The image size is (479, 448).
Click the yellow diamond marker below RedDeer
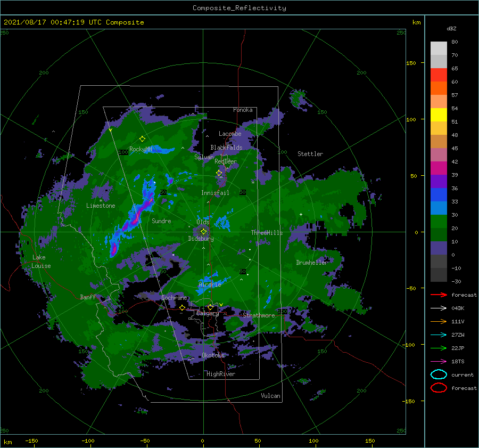pos(219,173)
